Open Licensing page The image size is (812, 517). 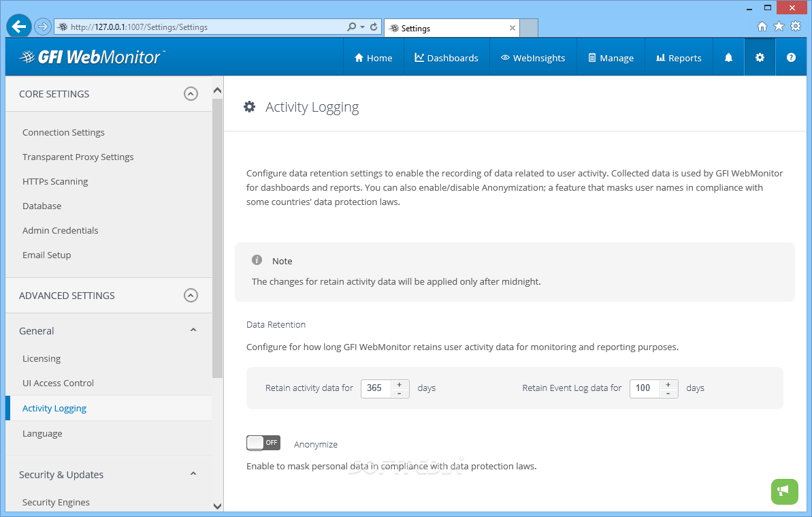click(42, 358)
